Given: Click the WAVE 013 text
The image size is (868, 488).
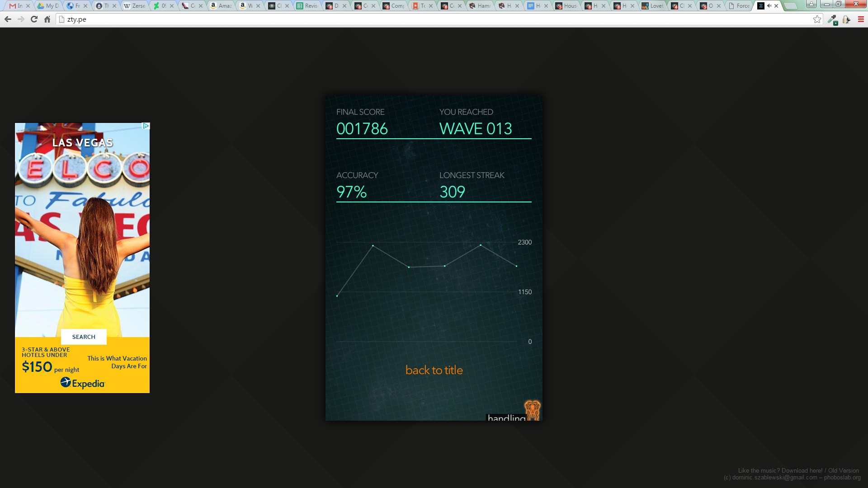Looking at the screenshot, I should pyautogui.click(x=476, y=129).
